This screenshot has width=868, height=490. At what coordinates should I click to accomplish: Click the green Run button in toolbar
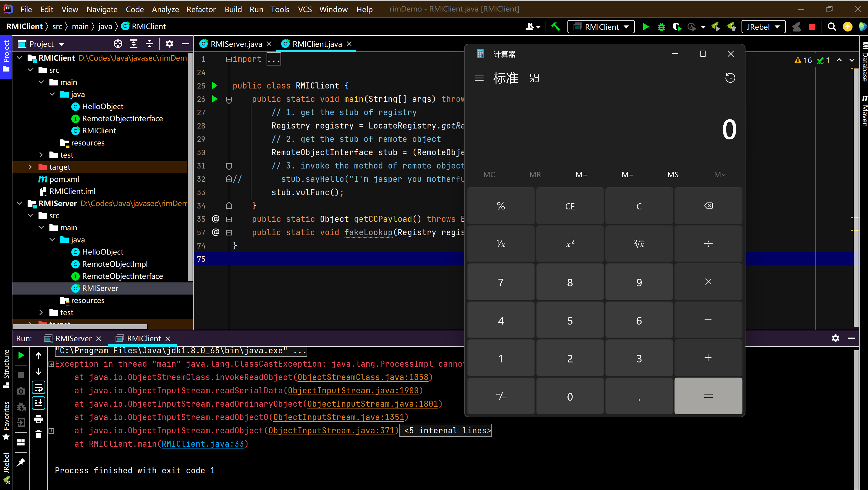tap(646, 27)
